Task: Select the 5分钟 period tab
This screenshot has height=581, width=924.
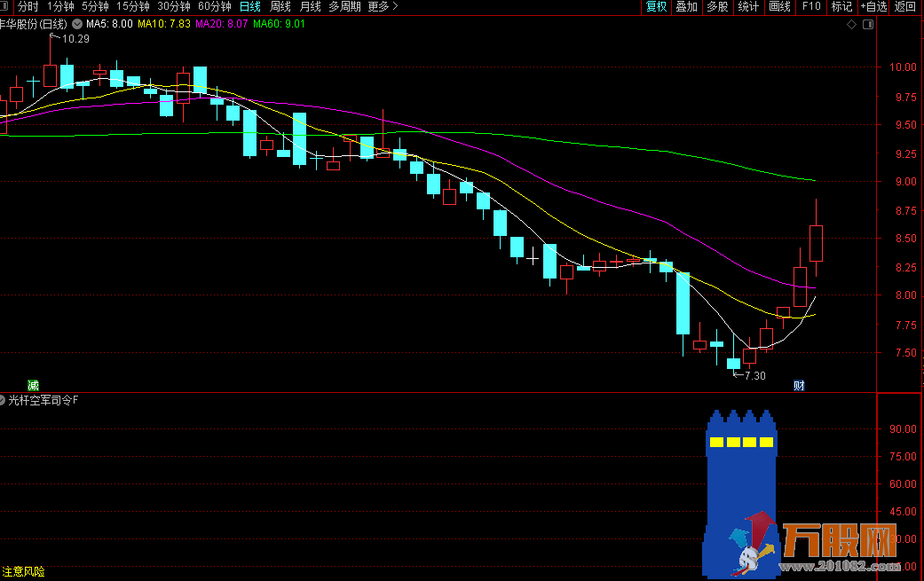Action: 95,6
